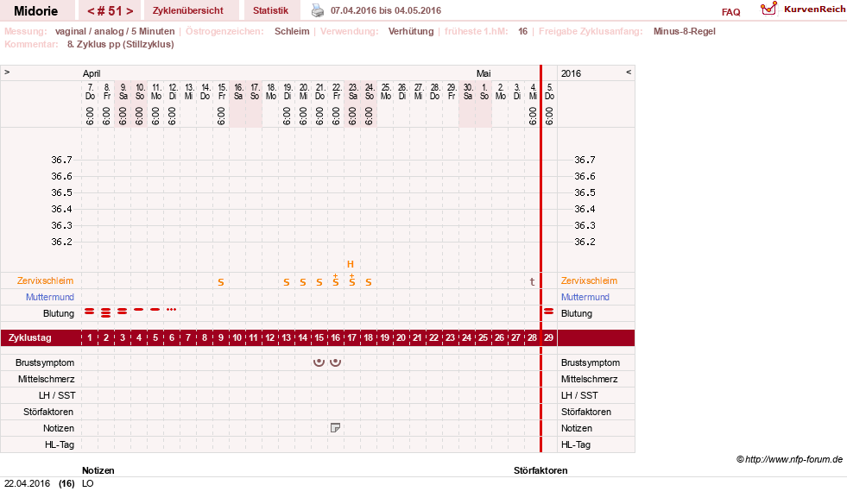Click date header 23. Sa
The image size is (847, 504).
353,91
